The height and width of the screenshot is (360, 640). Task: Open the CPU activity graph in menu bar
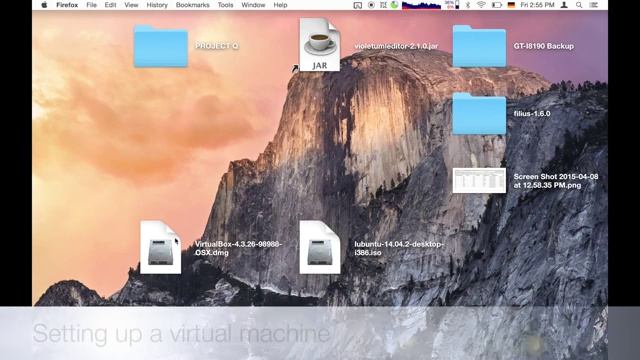(x=421, y=5)
